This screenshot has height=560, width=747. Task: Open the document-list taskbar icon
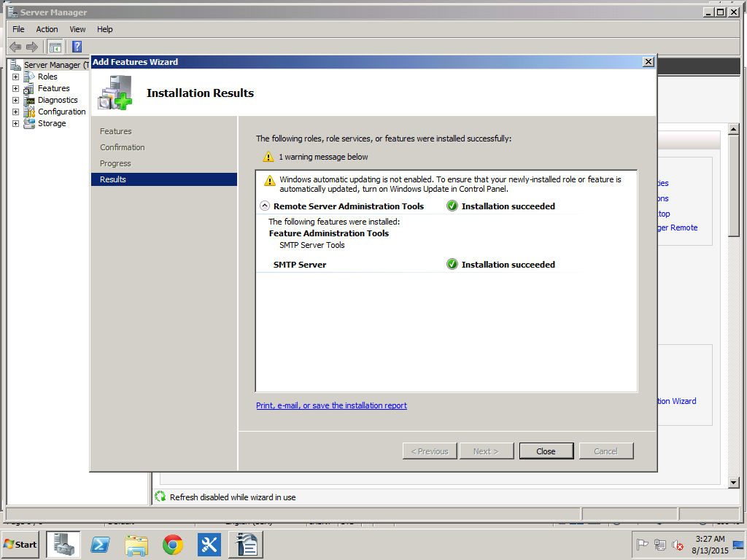point(247,544)
